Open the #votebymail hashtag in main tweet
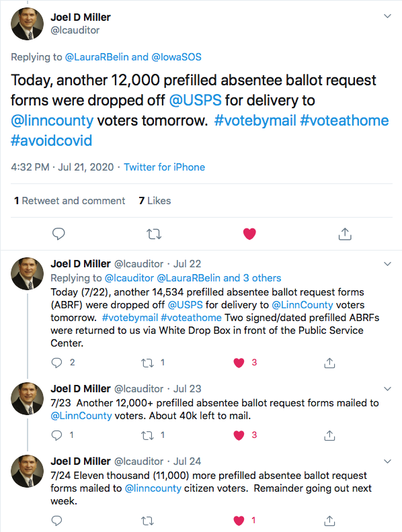Screen dimensions: 402x532 (255, 120)
